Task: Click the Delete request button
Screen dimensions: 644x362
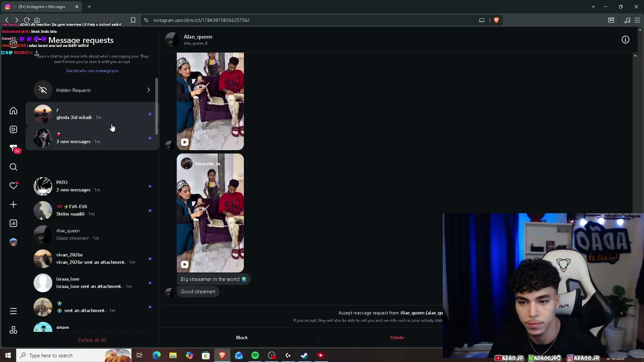Action: point(397,337)
